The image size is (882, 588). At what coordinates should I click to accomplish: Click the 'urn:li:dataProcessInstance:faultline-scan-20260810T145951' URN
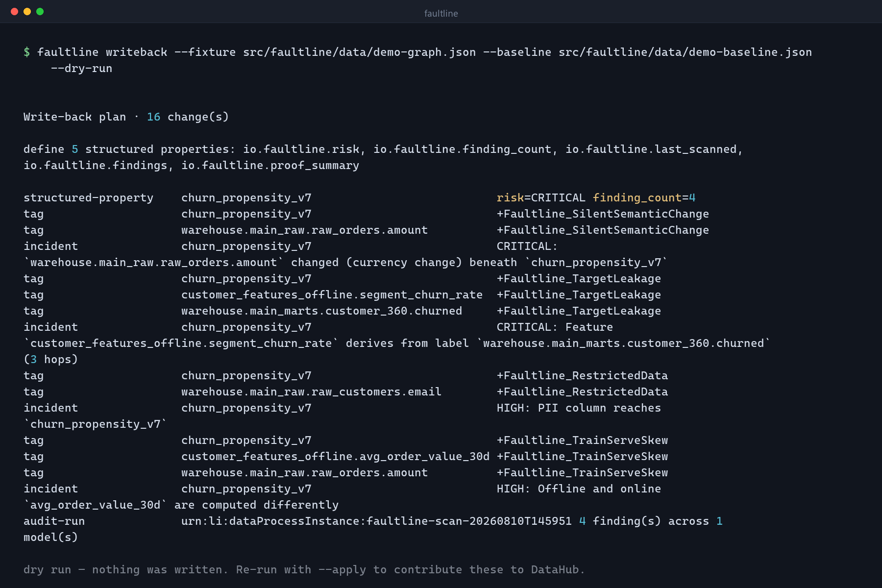coord(377,521)
